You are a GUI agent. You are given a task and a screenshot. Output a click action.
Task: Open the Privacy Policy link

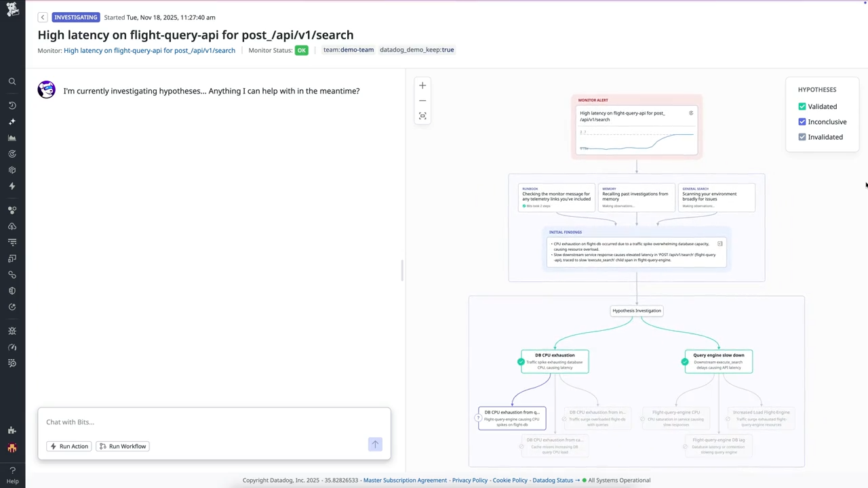(470, 480)
